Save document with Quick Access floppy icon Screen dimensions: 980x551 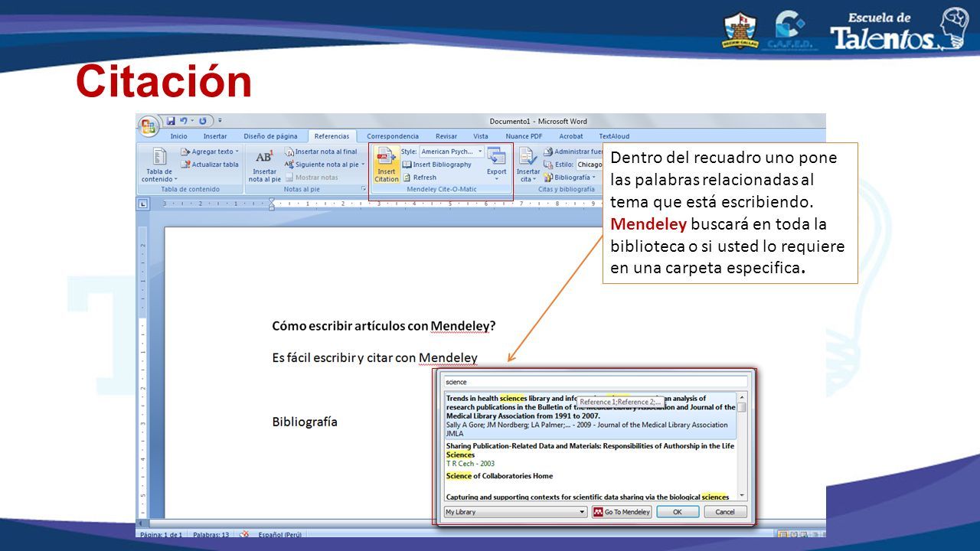pyautogui.click(x=171, y=121)
